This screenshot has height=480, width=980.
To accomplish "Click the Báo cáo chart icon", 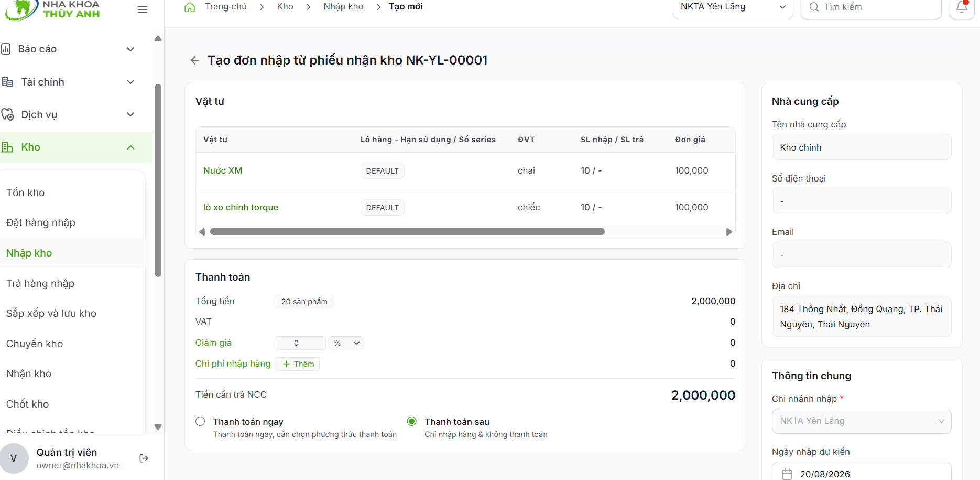I will [x=6, y=49].
